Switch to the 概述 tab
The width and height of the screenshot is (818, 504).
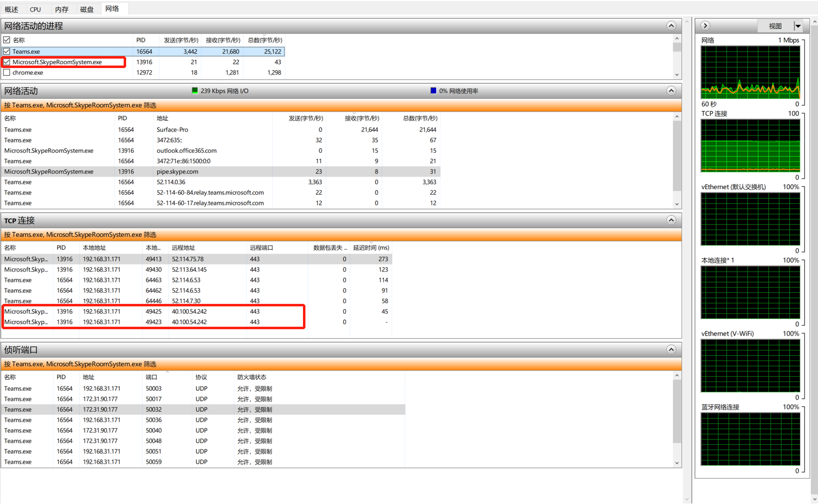(x=11, y=9)
